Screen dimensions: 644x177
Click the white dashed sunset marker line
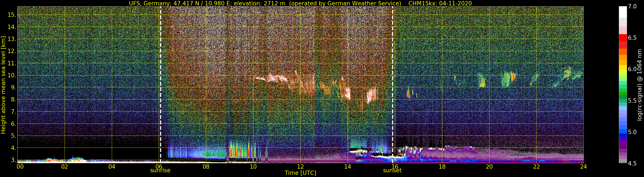pyautogui.click(x=392, y=84)
